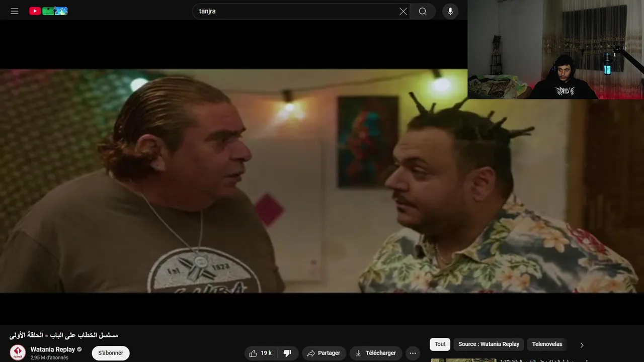Image resolution: width=644 pixels, height=362 pixels.
Task: Download video with Télécharger button
Action: [x=376, y=353]
